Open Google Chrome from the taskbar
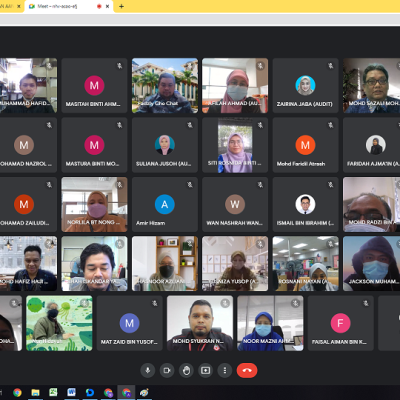400x400 pixels. [x=17, y=393]
